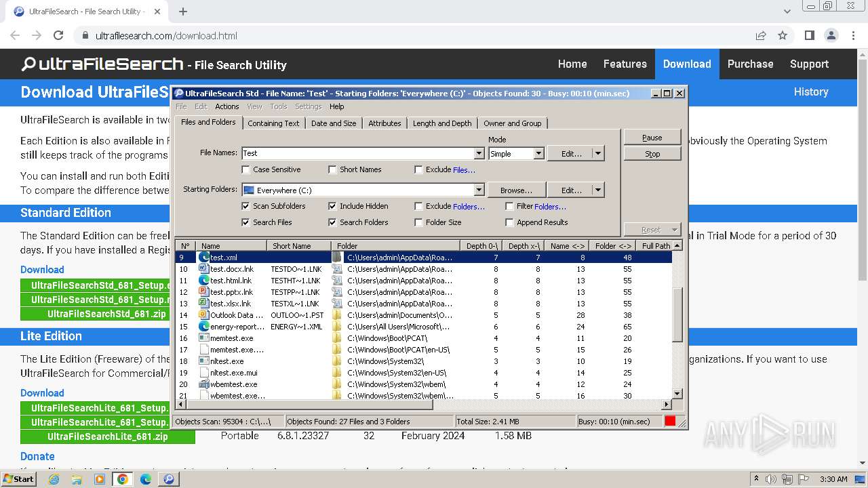
Task: Open the Help menu
Action: click(x=337, y=106)
